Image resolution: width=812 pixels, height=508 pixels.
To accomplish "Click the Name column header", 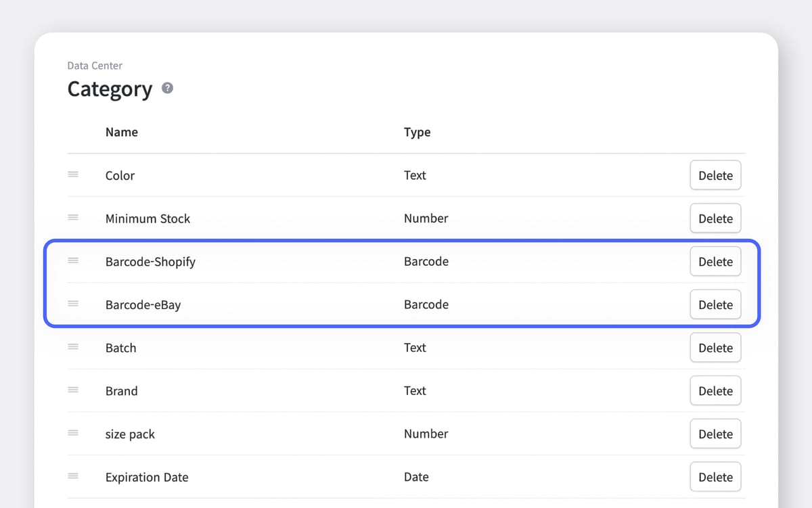I will click(x=122, y=132).
